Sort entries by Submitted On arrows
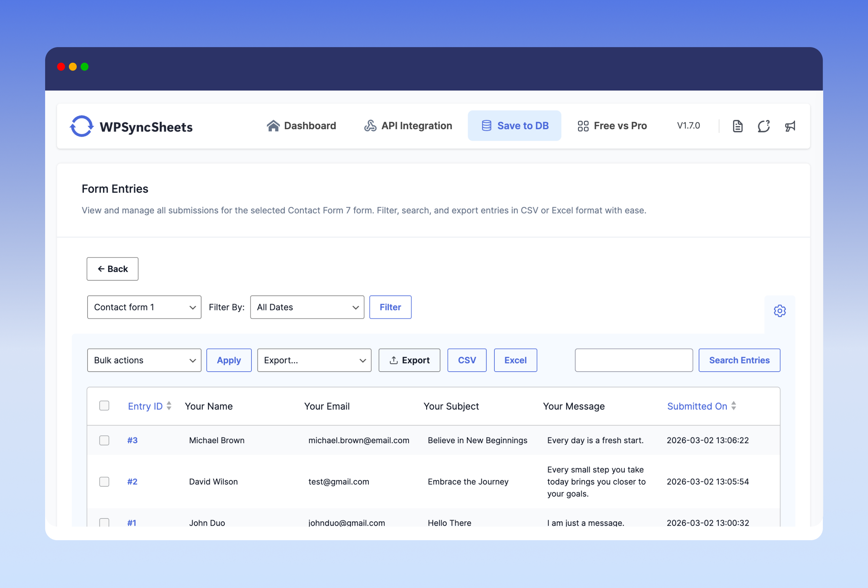This screenshot has width=868, height=588. coord(734,406)
